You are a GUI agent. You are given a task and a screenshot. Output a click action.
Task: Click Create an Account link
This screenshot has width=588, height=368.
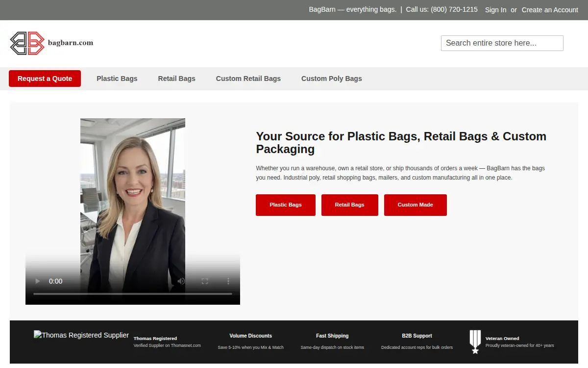[x=550, y=10]
